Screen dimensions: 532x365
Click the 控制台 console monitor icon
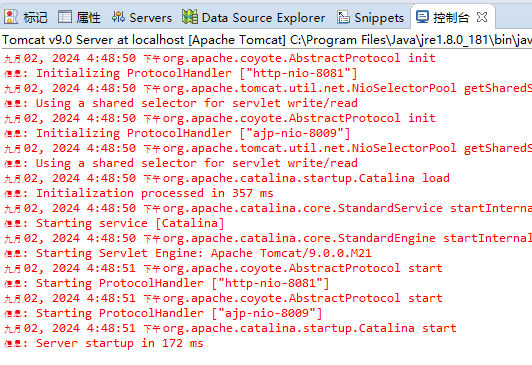(422, 17)
